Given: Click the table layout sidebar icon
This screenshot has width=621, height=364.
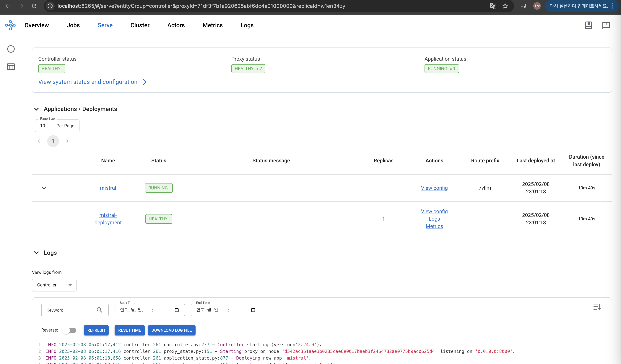Looking at the screenshot, I should (11, 67).
